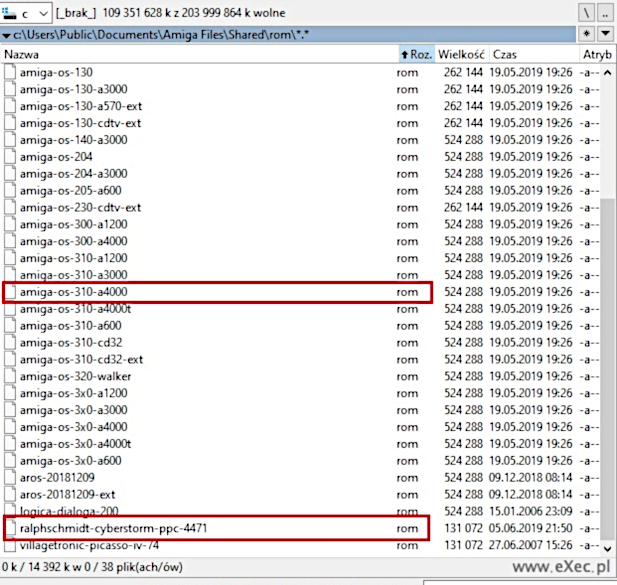Image resolution: width=617 pixels, height=585 pixels.
Task: Go to parent directory with double-dot button
Action: point(606,13)
